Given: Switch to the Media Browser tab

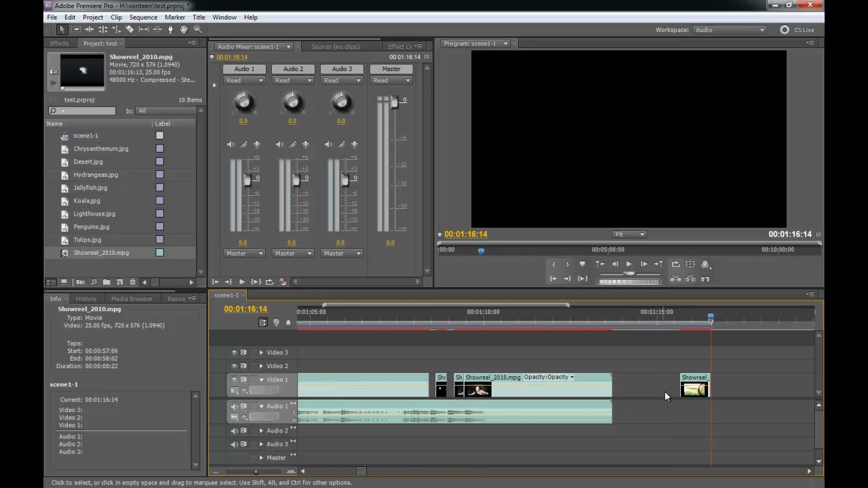Looking at the screenshot, I should pos(132,299).
